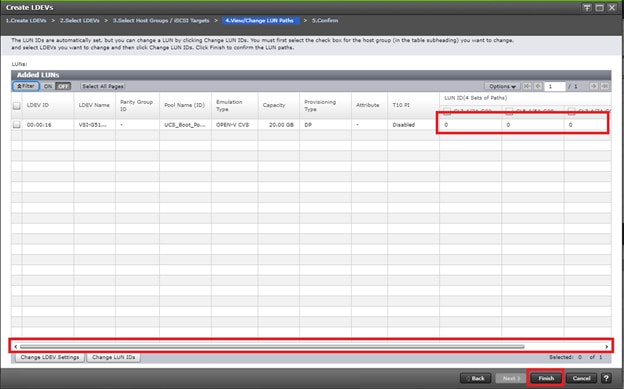Sort by T10 PI column header
Screen dimensions: 624x389
coord(413,105)
